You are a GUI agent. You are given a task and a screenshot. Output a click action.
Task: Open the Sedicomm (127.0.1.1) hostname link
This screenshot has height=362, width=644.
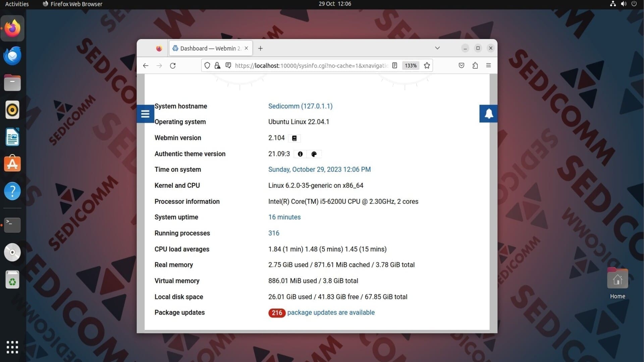tap(300, 106)
